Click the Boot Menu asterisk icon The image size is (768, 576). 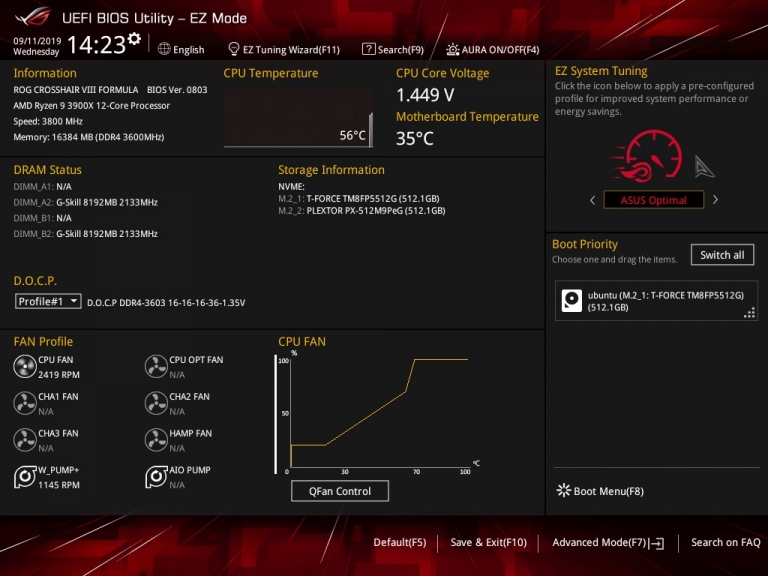point(564,490)
